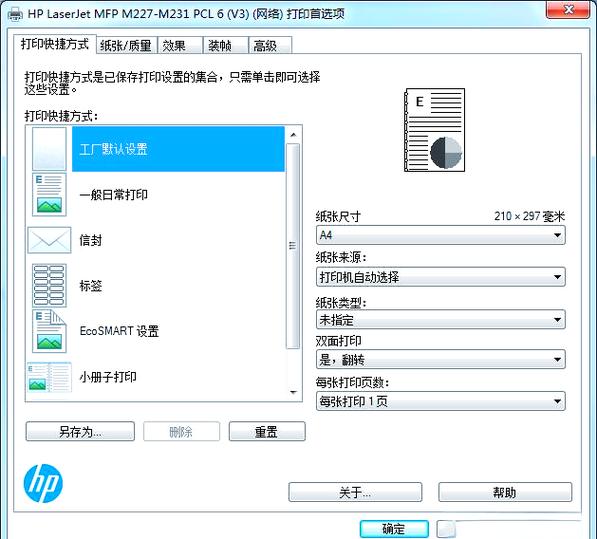Click the 重置 button
The height and width of the screenshot is (539, 597).
point(267,432)
